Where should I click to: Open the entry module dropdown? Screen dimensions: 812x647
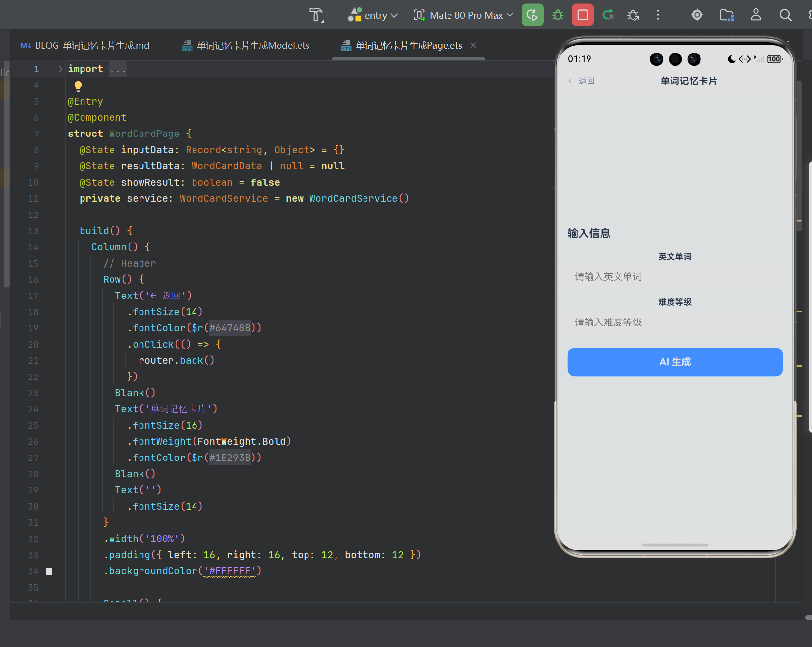(x=373, y=15)
